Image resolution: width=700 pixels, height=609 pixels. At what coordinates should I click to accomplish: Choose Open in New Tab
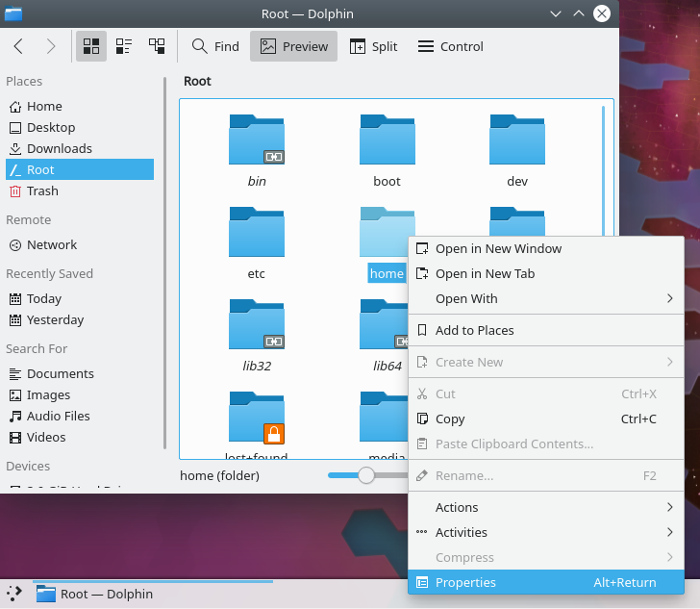point(546,273)
